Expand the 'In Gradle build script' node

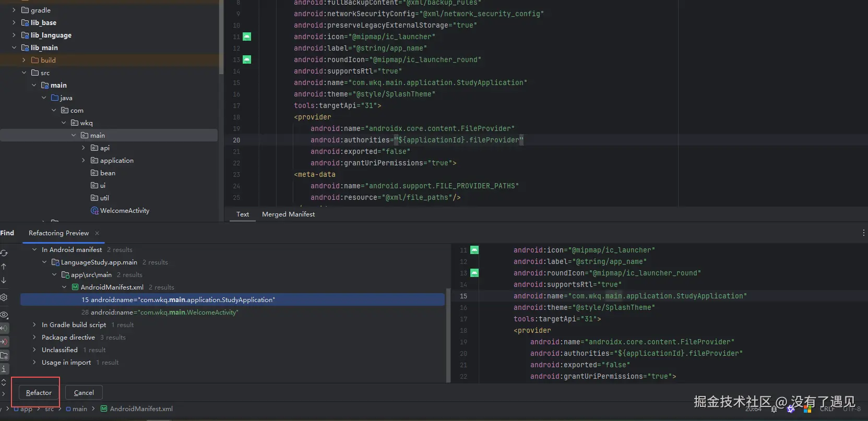34,325
